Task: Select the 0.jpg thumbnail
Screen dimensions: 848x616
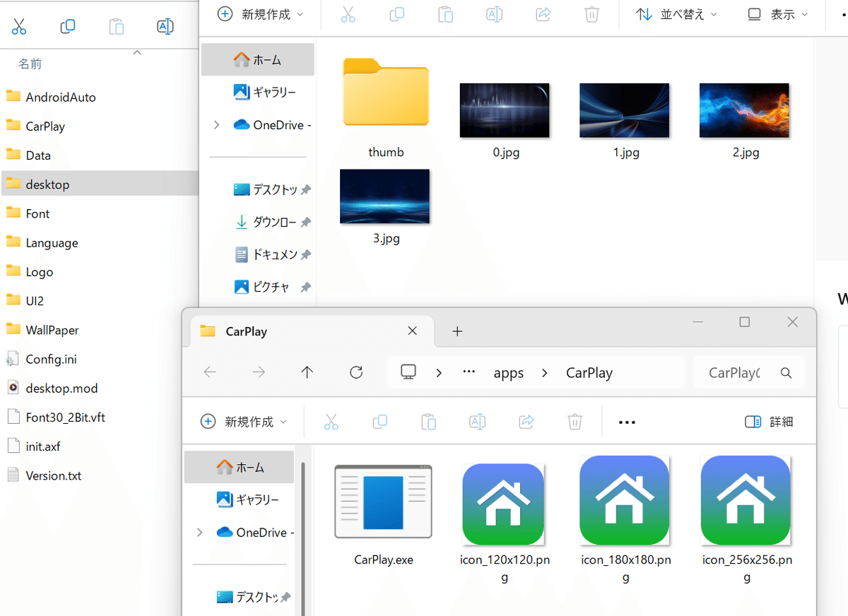Action: (505, 110)
